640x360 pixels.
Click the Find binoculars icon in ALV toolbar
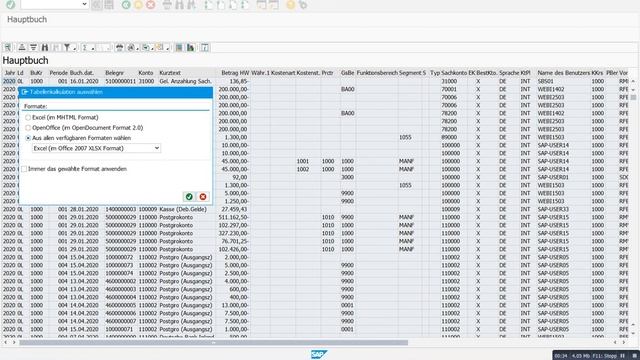pos(45,48)
